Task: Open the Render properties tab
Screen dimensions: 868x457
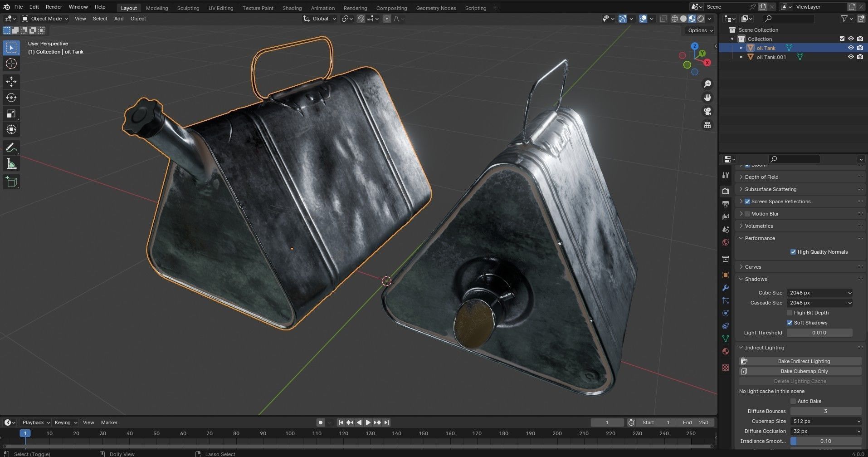Action: (x=726, y=191)
